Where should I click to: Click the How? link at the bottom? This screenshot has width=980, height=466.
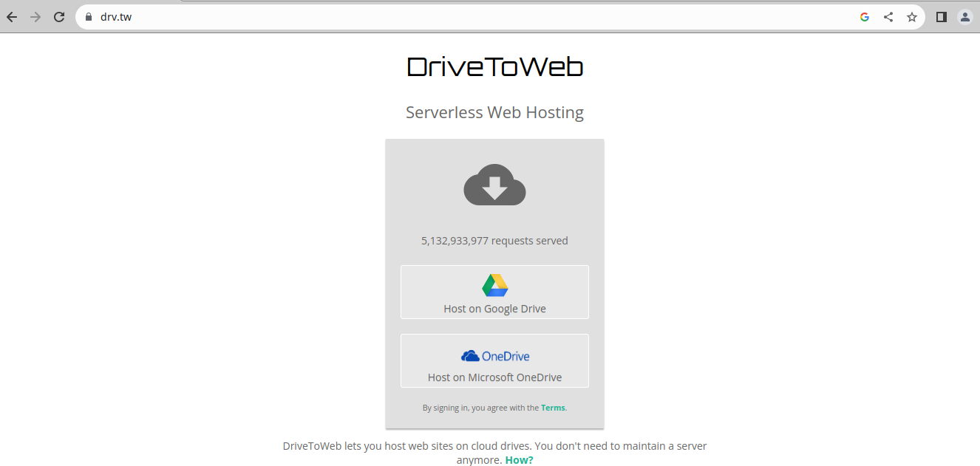(x=519, y=459)
